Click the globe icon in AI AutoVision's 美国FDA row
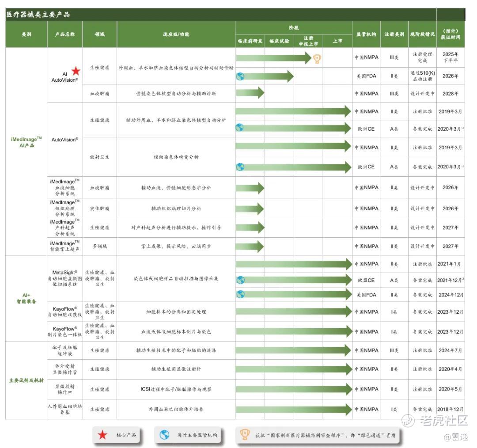 coord(240,76)
